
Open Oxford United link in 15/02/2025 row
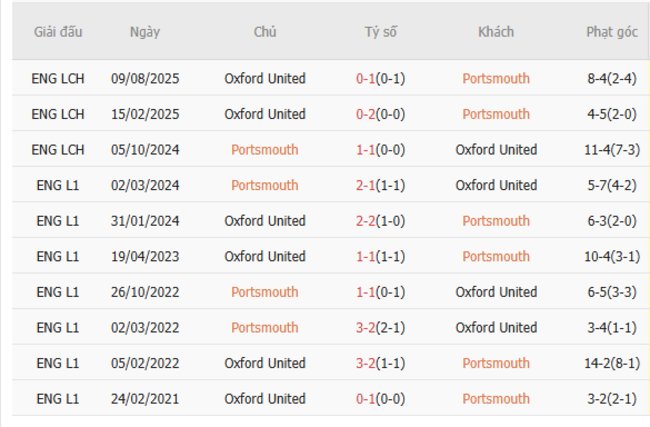pyautogui.click(x=265, y=114)
